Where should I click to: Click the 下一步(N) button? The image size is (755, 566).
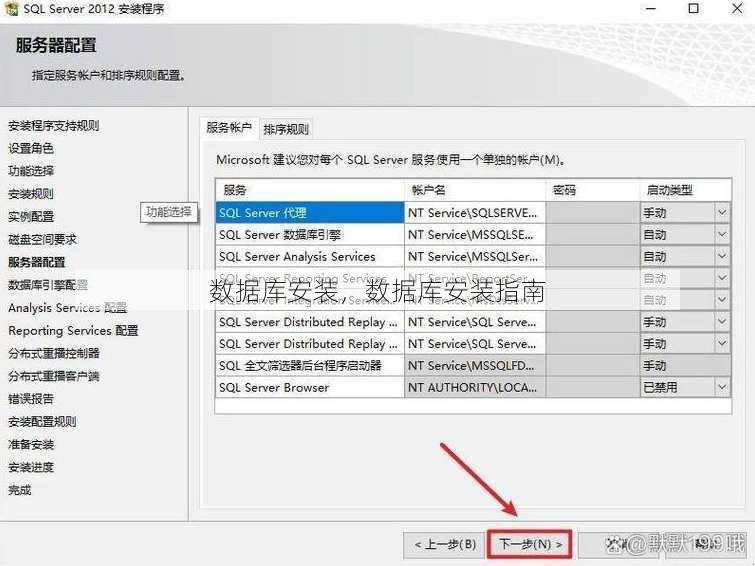pyautogui.click(x=530, y=544)
